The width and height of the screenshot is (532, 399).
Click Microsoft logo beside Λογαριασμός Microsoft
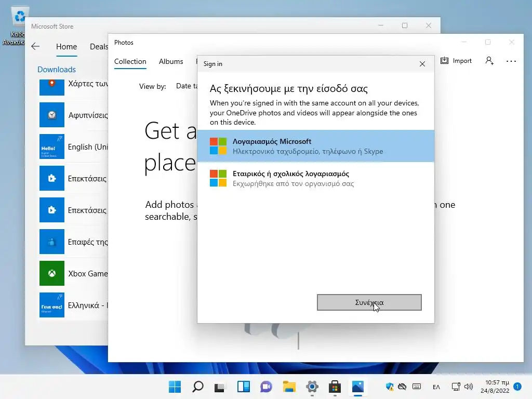(218, 146)
